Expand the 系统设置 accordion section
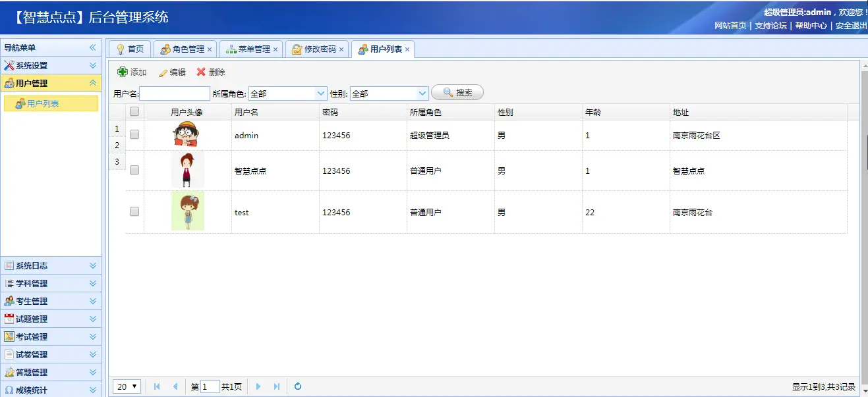Screen dimensions: 868x397 tap(93, 66)
